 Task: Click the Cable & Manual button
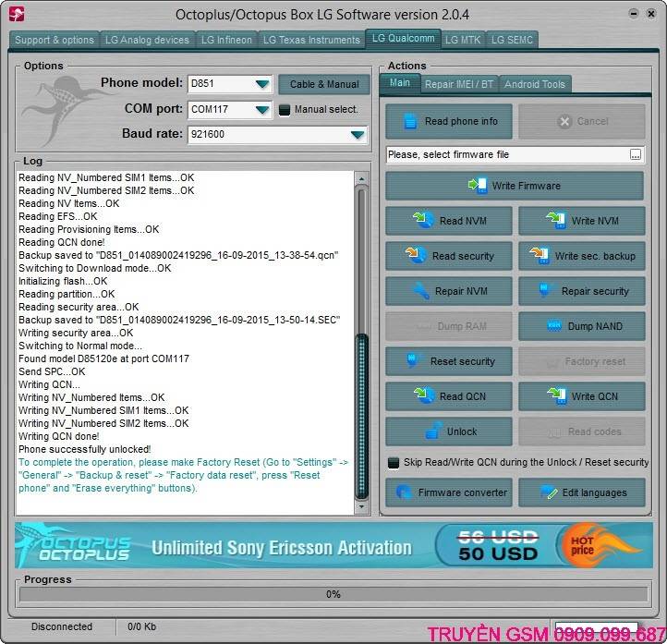(x=324, y=84)
